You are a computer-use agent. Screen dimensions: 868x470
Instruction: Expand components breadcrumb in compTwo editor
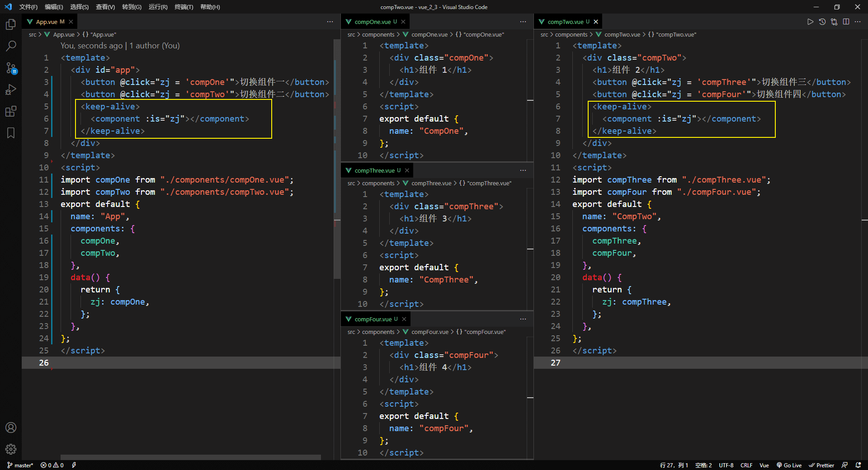click(x=571, y=34)
